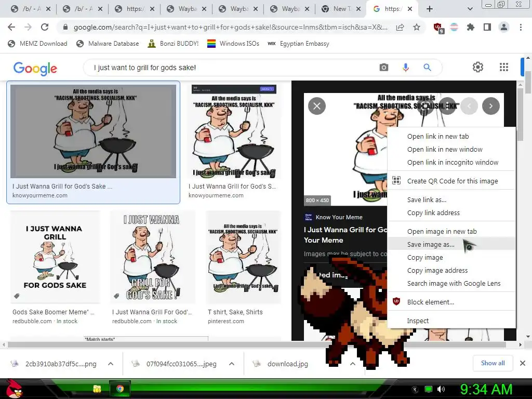532x399 pixels.
Task: Open the tab search dropdown chevron
Action: point(470,9)
